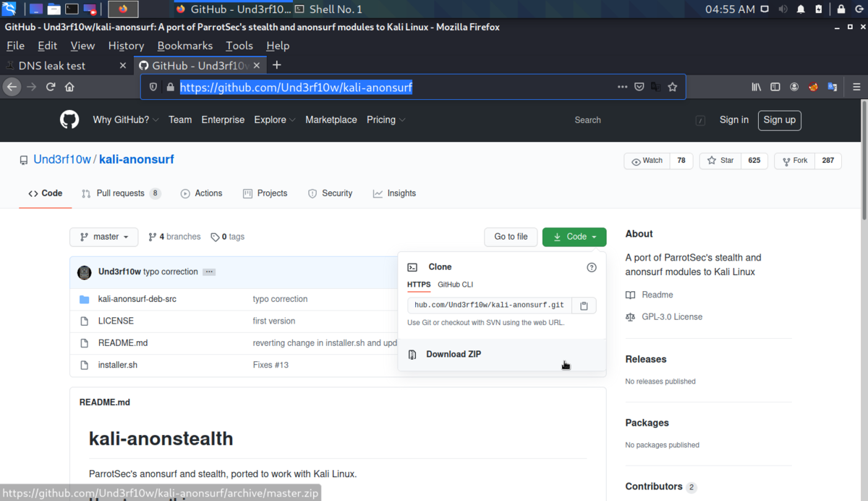
Task: Open the Tools menu
Action: tap(239, 46)
